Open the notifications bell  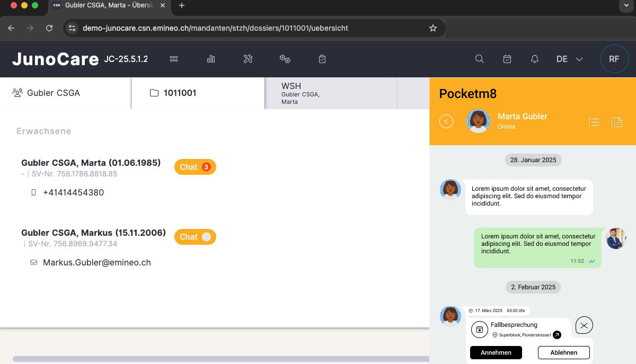535,59
